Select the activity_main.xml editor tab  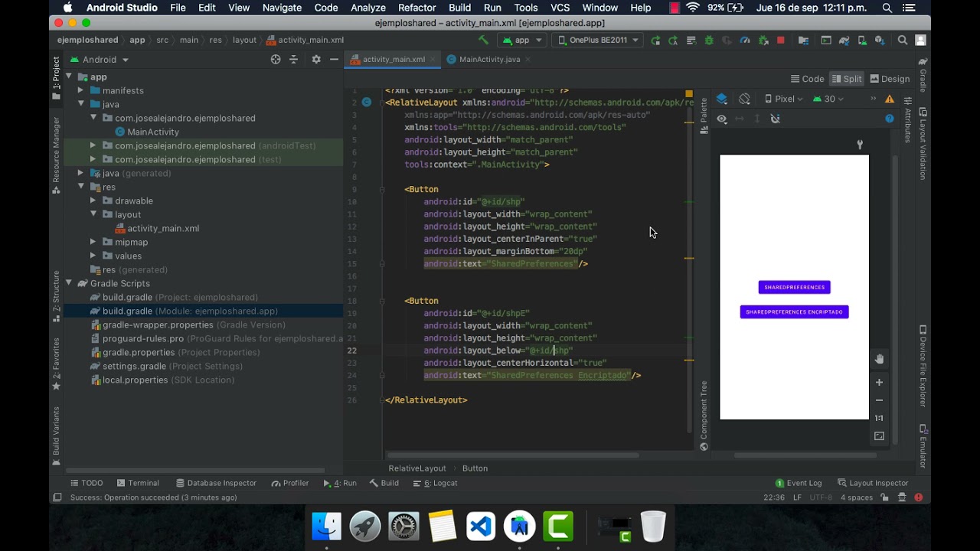(x=394, y=59)
